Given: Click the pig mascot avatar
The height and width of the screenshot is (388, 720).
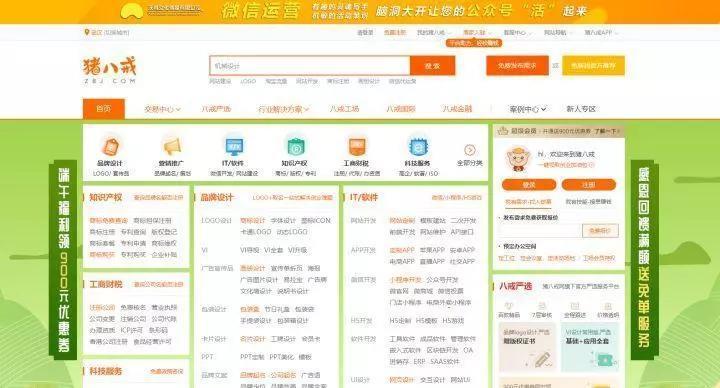Looking at the screenshot, I should 518,159.
